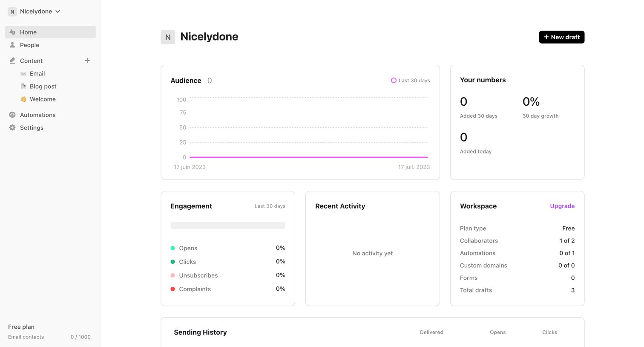Click the Automations icon
The height and width of the screenshot is (347, 644).
pos(12,115)
